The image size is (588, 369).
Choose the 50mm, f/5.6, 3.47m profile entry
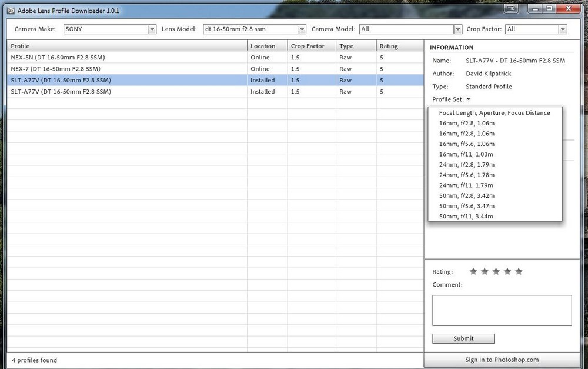tap(495, 206)
